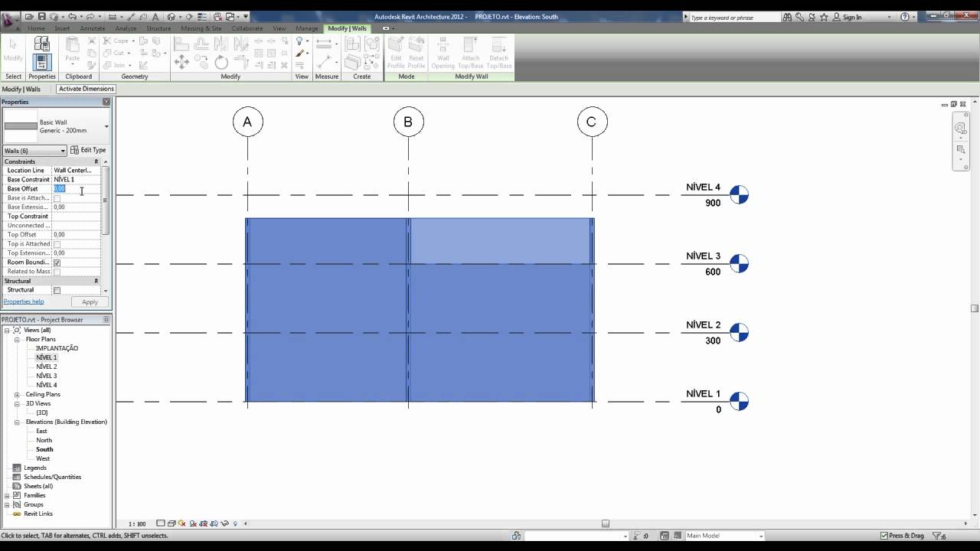Click the Undo arrow in quick access toolbar

pos(73,16)
